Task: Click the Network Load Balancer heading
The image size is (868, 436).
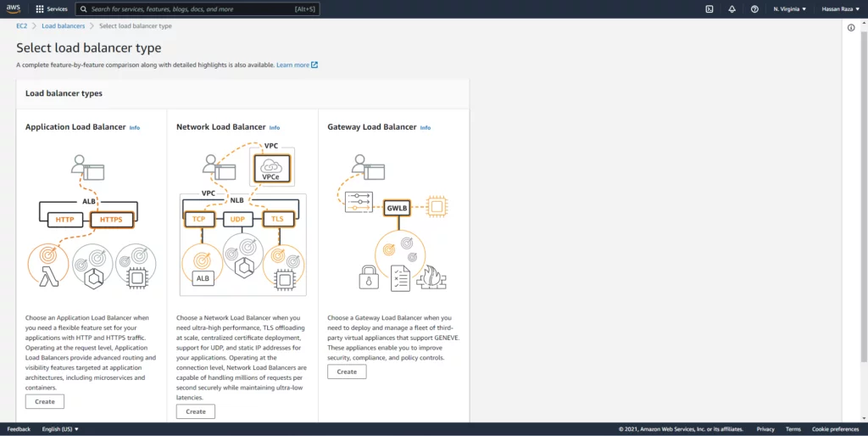Action: pos(221,127)
